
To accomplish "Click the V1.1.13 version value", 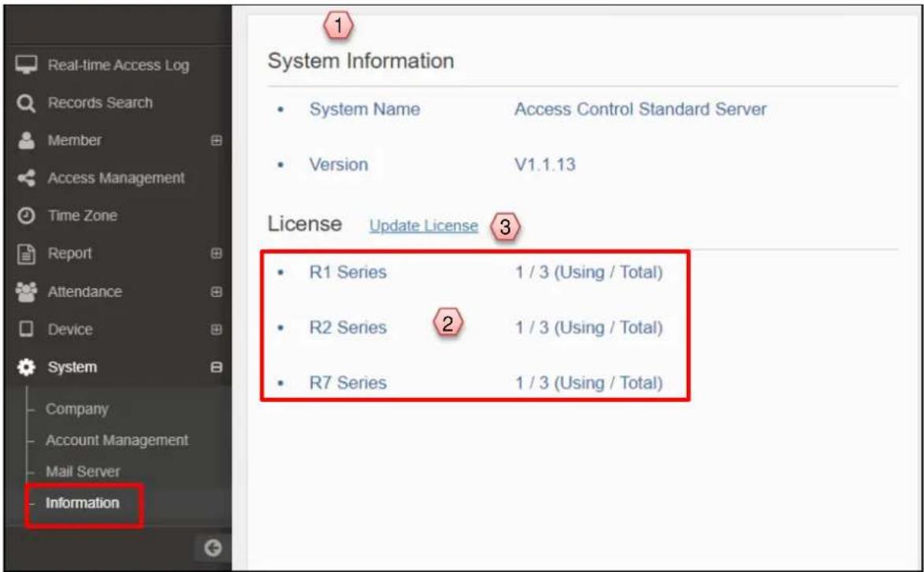I will (x=545, y=165).
